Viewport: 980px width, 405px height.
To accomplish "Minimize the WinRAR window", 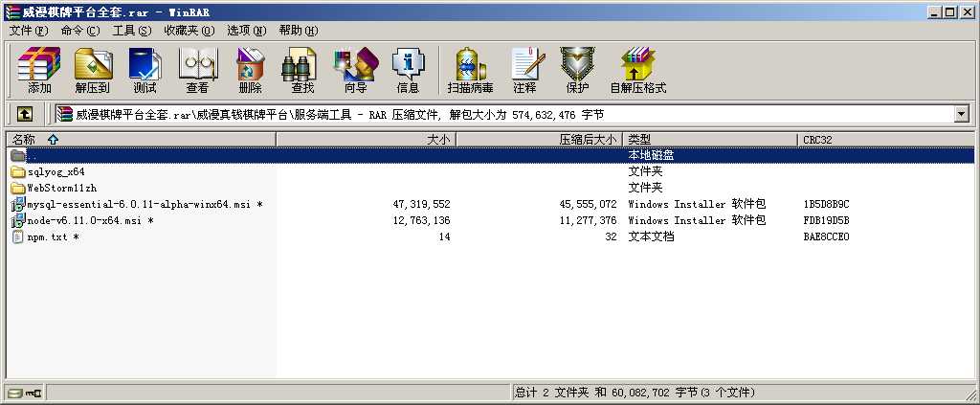I will coord(935,11).
